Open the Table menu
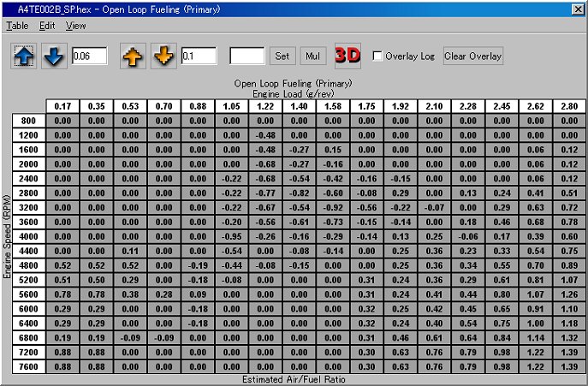The width and height of the screenshot is (588, 386). pos(17,26)
